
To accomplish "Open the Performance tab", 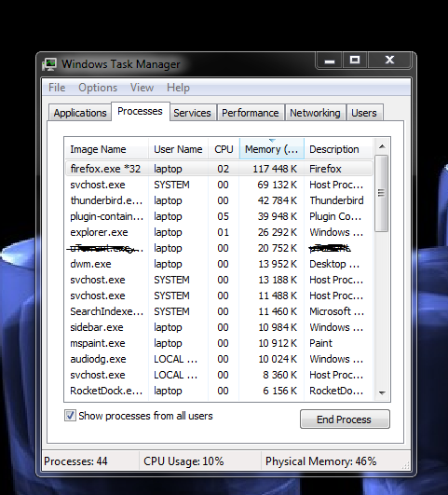I will tap(251, 113).
